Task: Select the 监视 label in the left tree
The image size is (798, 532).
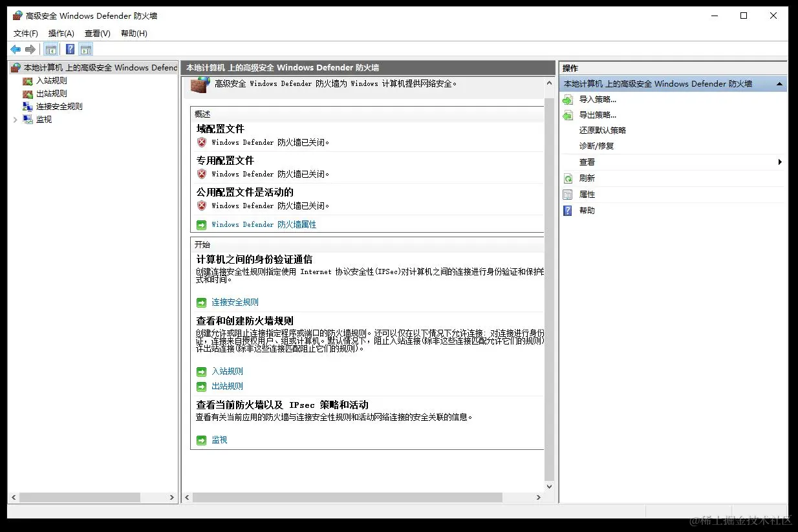Action: click(x=44, y=120)
